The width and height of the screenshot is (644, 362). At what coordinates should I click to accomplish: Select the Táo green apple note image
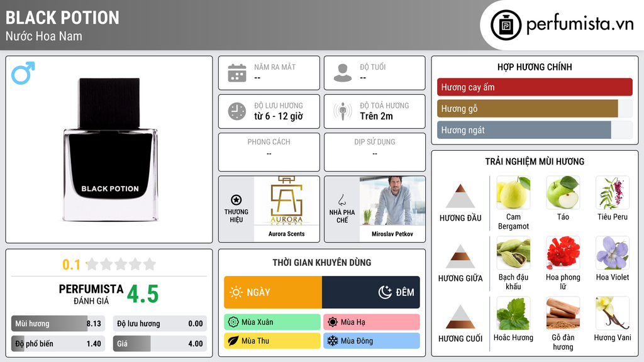563,192
